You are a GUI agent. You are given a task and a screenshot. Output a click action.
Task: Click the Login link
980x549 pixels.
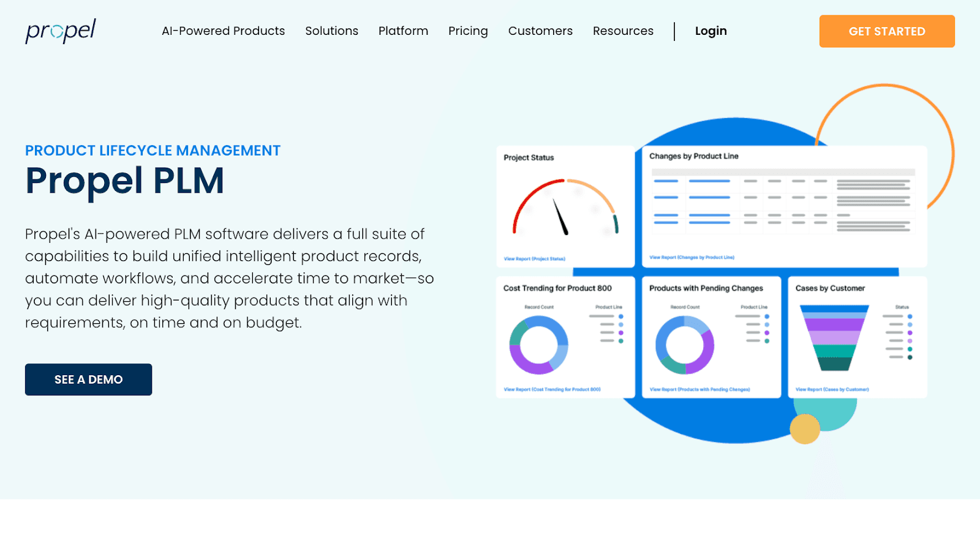[x=710, y=31]
